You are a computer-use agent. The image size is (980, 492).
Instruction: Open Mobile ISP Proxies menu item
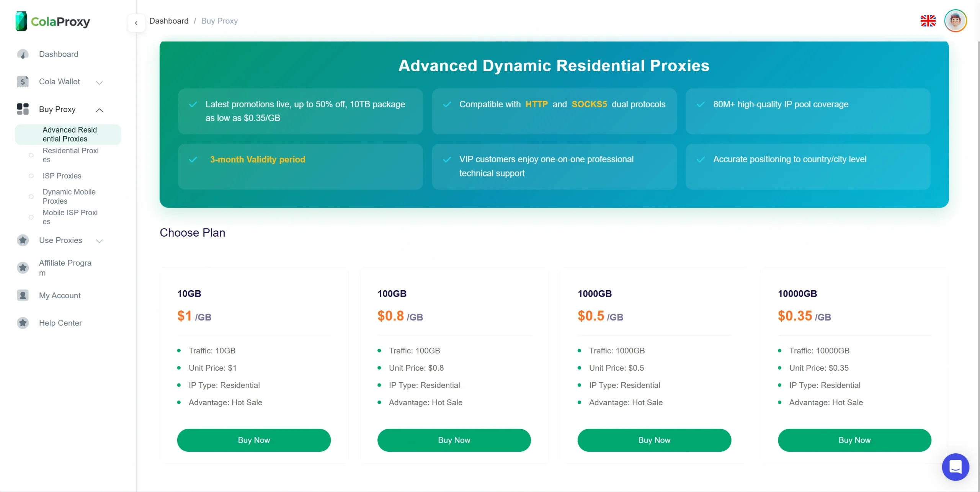[x=70, y=217]
